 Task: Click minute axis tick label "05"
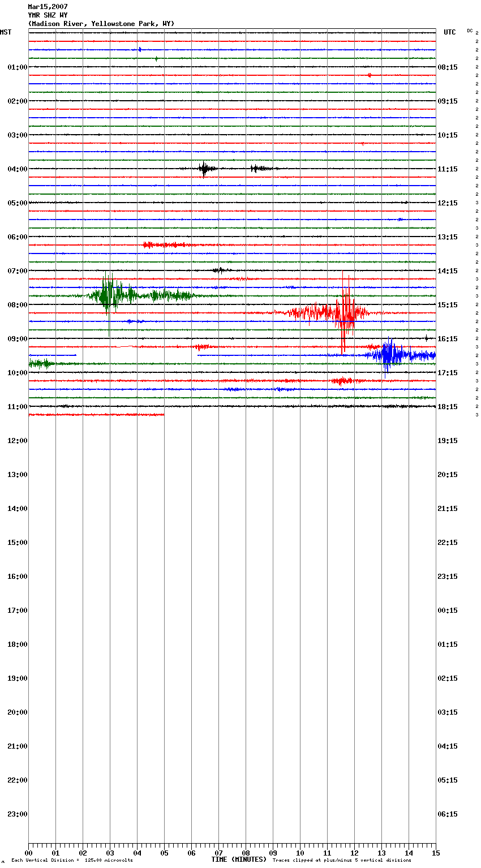coord(164,853)
